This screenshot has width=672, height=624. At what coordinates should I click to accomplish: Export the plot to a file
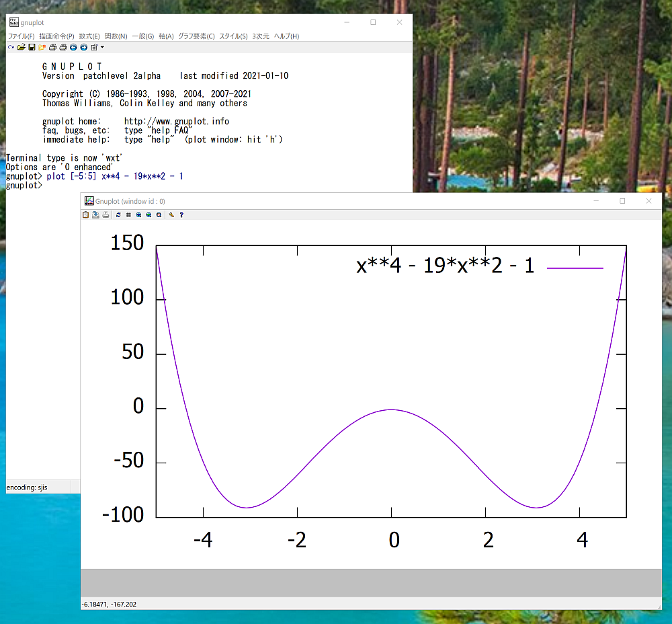(x=95, y=215)
